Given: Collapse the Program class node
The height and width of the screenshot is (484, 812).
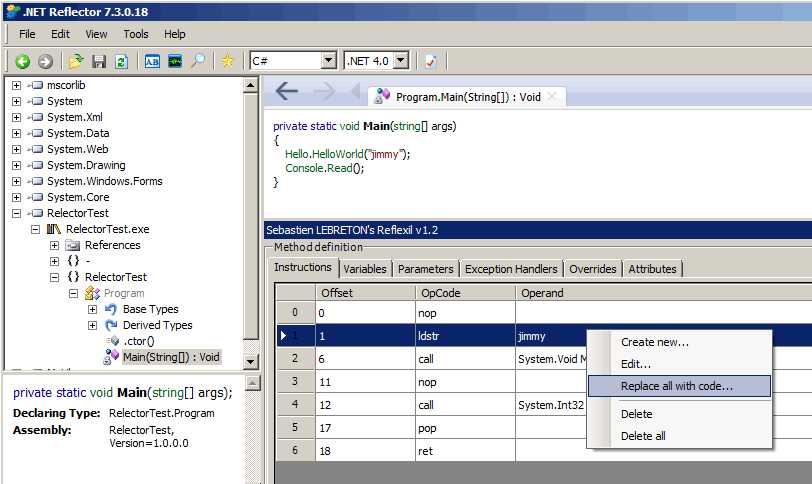Looking at the screenshot, I should click(74, 294).
